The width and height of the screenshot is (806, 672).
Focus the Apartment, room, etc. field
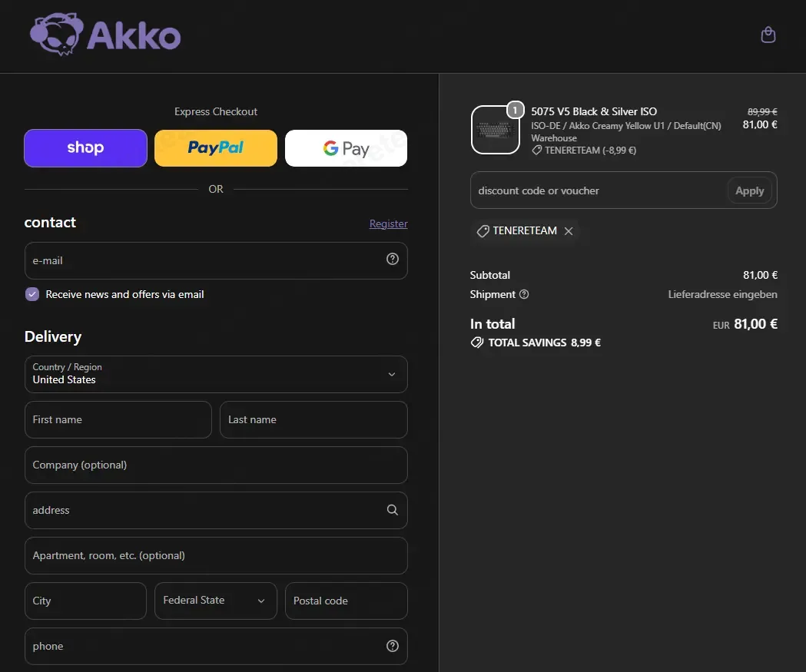click(216, 555)
